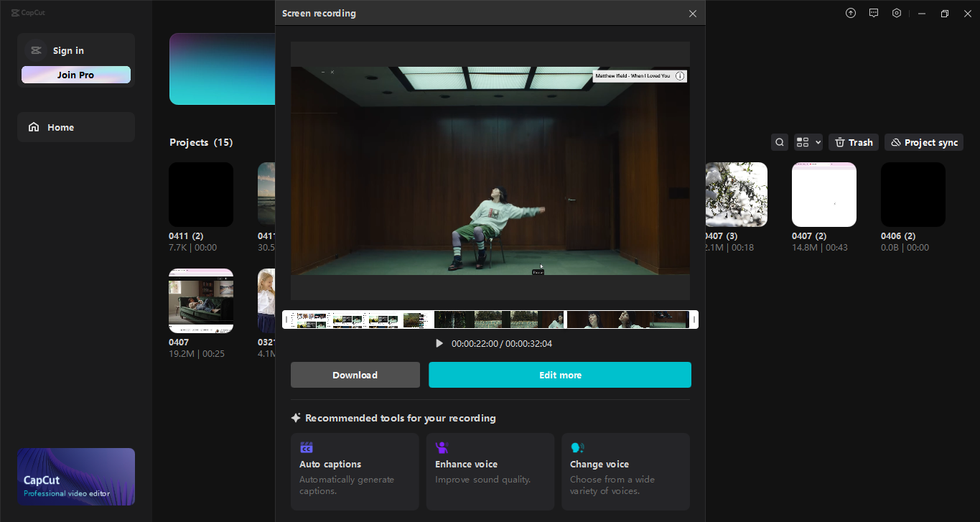The width and height of the screenshot is (980, 522).
Task: Open the Change voice tool
Action: pos(626,472)
